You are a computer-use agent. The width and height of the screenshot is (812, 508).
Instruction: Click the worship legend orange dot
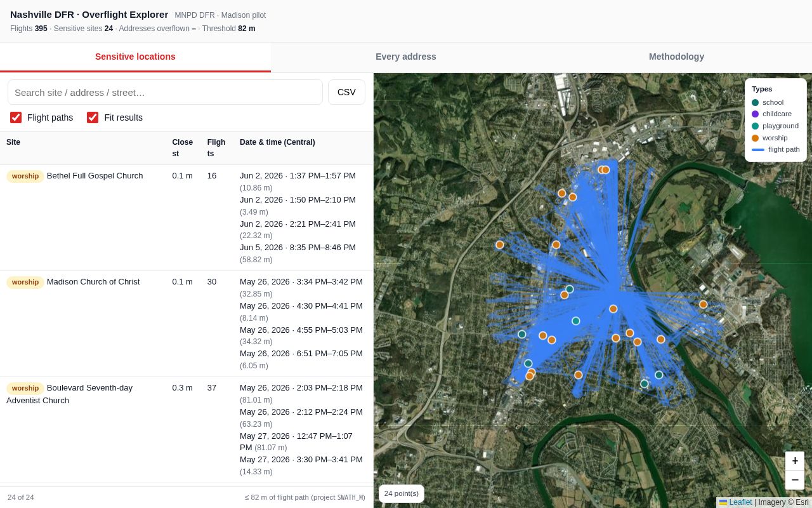click(x=755, y=138)
